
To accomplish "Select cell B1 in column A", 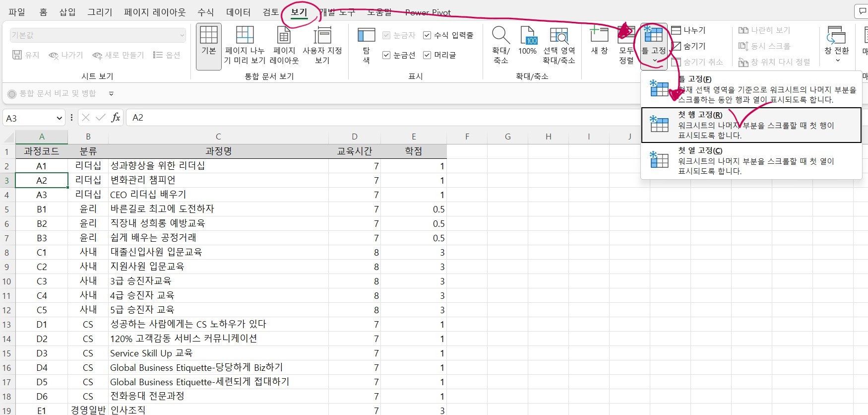I will [x=42, y=209].
